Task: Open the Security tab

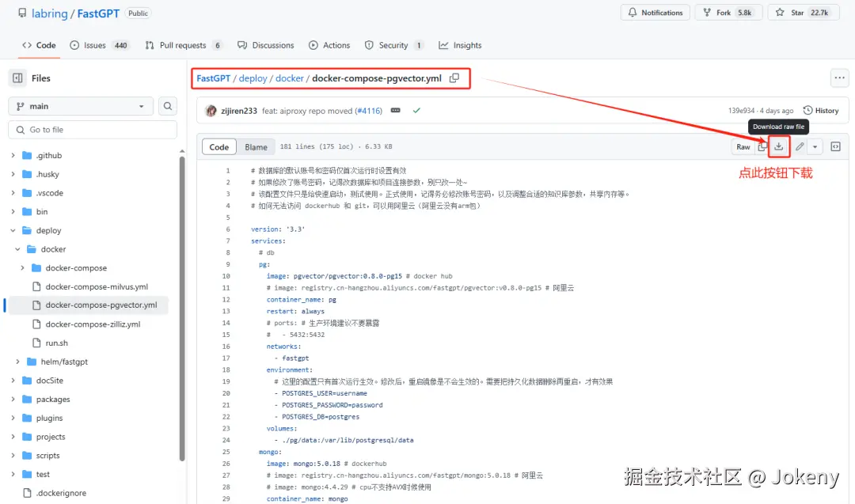Action: (x=393, y=45)
